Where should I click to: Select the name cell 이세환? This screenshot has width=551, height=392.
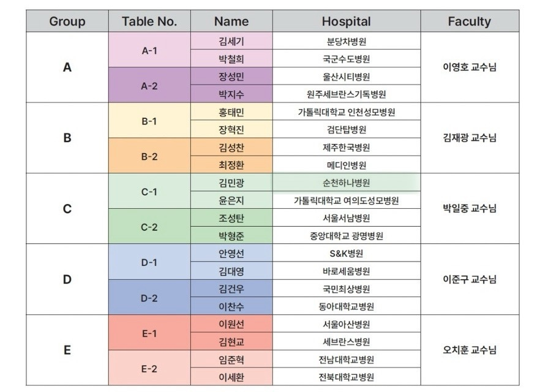pos(231,377)
